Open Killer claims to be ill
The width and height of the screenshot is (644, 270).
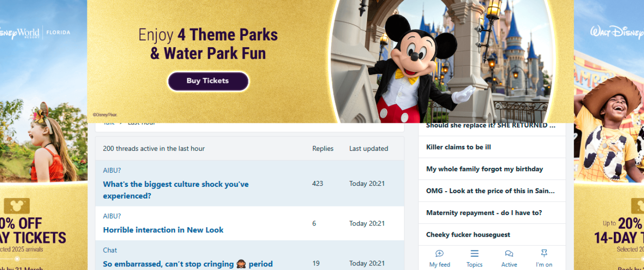coord(458,147)
